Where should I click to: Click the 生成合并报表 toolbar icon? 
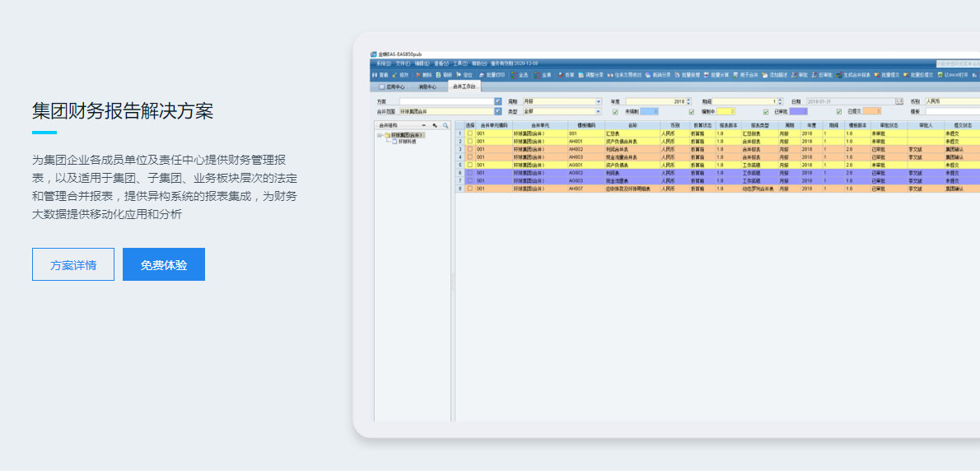(839, 75)
